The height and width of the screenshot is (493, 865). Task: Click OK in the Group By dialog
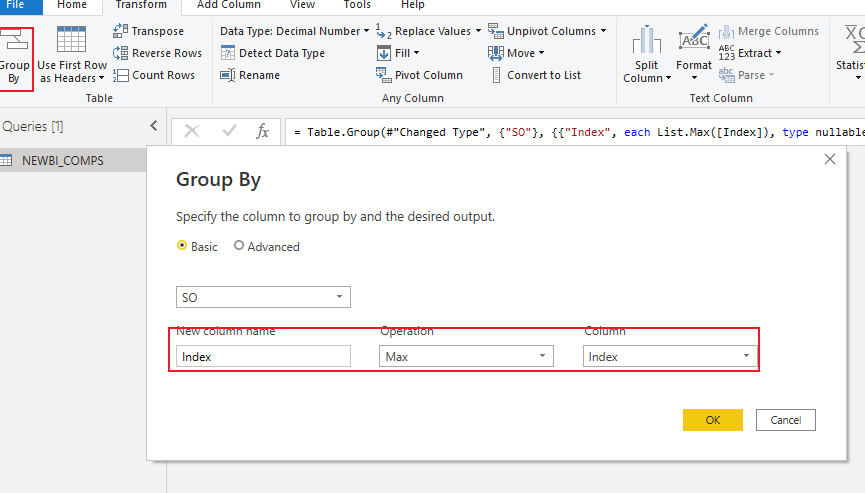(713, 420)
